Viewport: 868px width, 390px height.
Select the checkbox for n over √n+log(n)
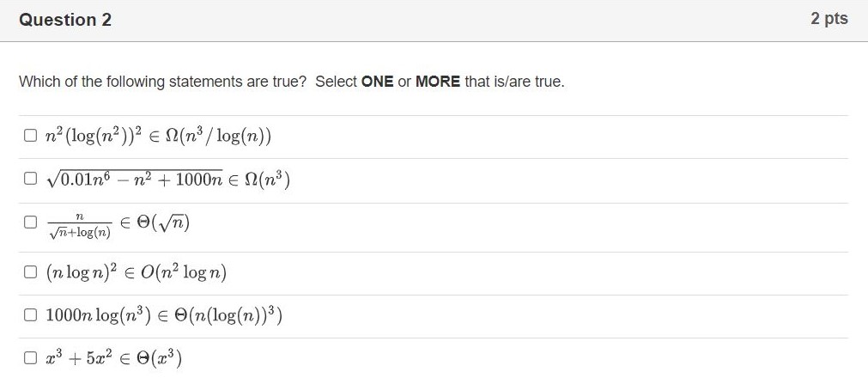pos(30,222)
